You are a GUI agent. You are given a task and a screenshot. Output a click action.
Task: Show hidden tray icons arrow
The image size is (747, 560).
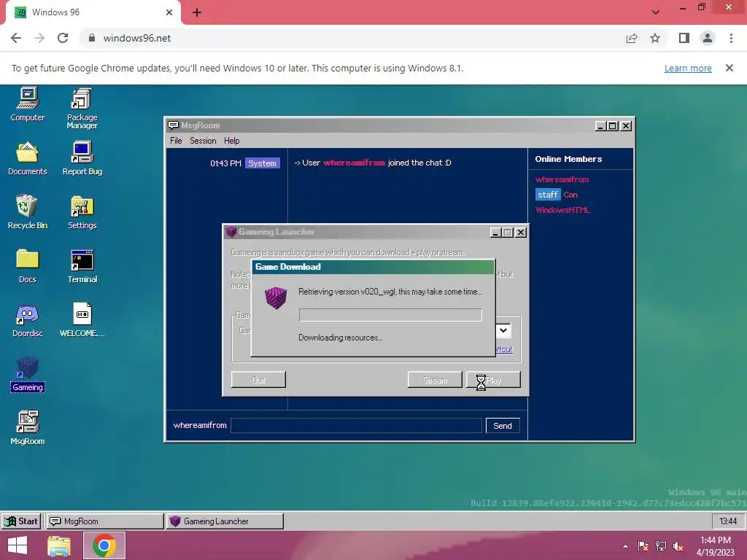pyautogui.click(x=625, y=546)
